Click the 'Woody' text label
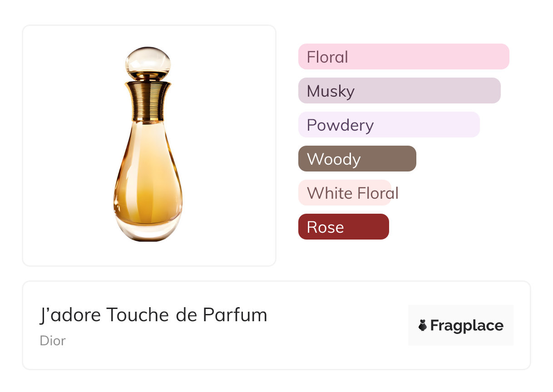The height and width of the screenshot is (392, 553). pos(334,159)
